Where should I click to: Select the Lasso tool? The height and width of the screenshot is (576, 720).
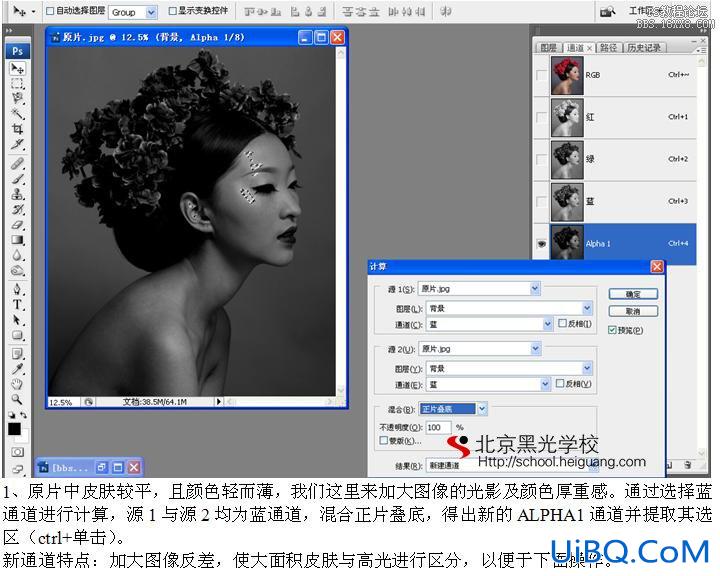point(17,98)
